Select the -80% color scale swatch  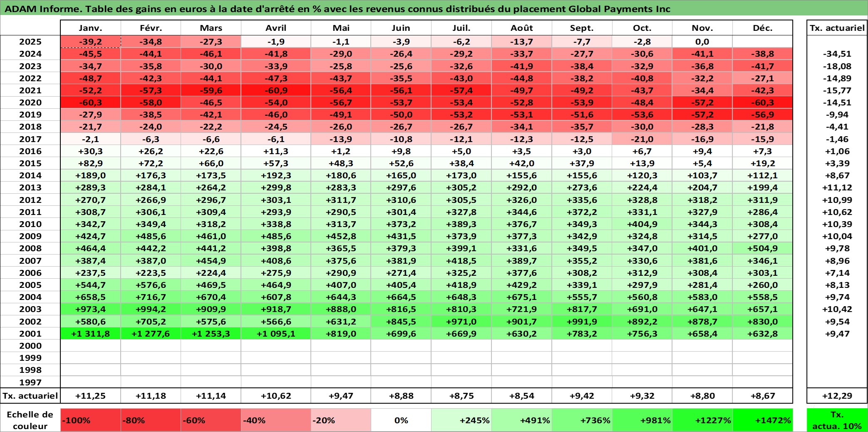pos(151,420)
